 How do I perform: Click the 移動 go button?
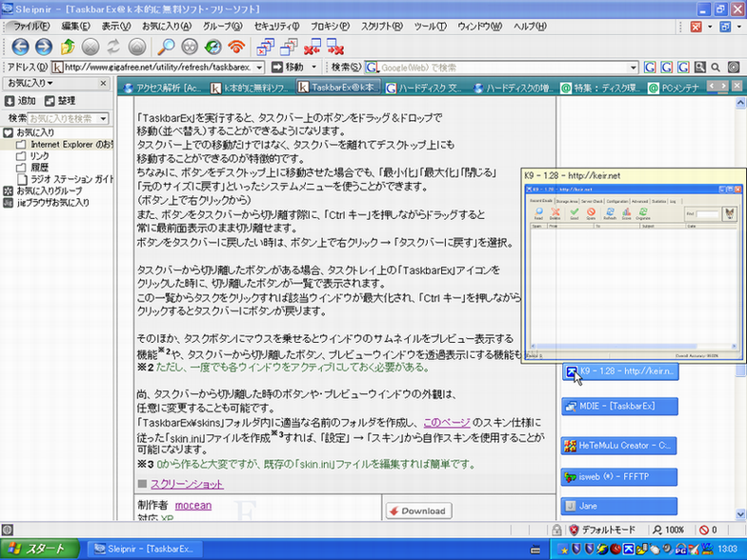(288, 67)
